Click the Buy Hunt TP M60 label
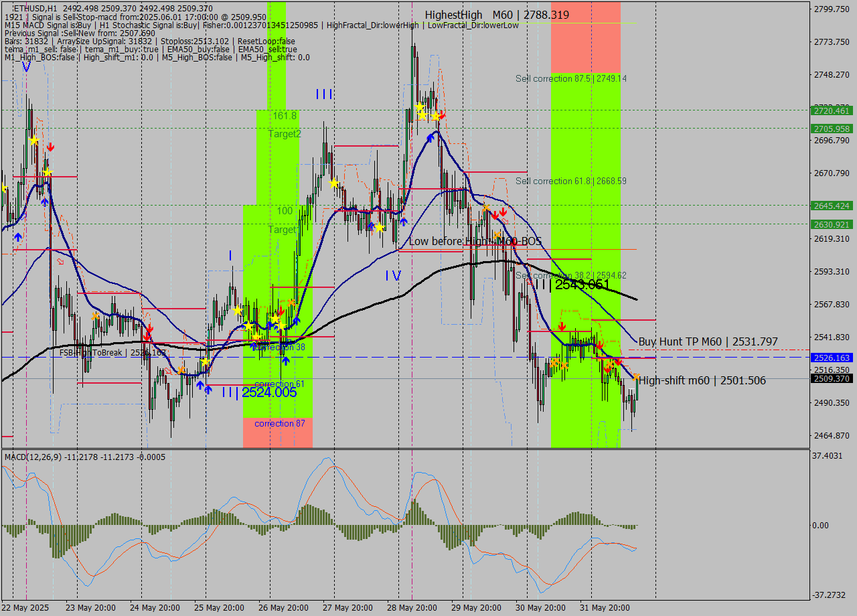The image size is (857, 616). 708,341
